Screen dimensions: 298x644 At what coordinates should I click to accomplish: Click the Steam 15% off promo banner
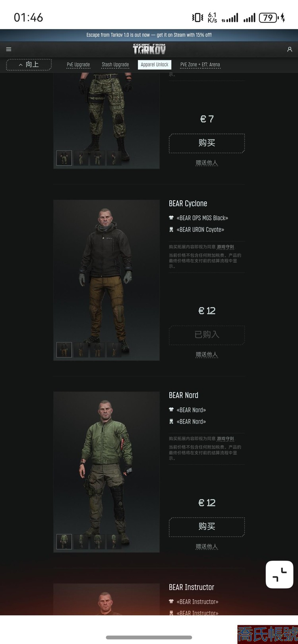(x=149, y=35)
